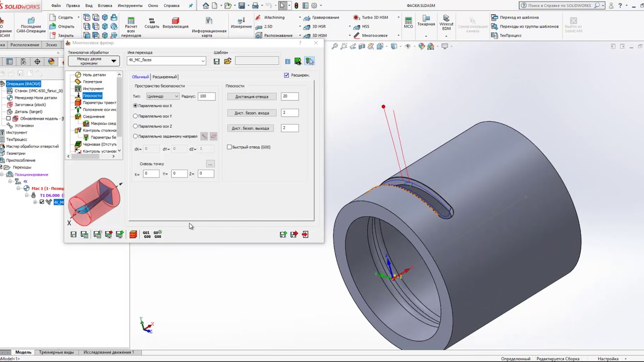The image size is (644, 362).
Task: Click the Визуализация simulation icon
Action: [175, 23]
